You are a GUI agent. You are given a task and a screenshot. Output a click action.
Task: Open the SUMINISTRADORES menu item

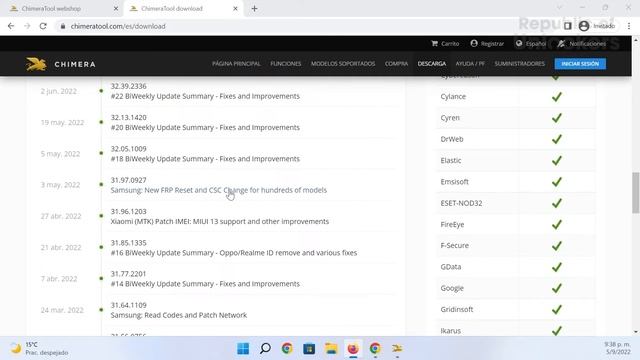pyautogui.click(x=520, y=64)
